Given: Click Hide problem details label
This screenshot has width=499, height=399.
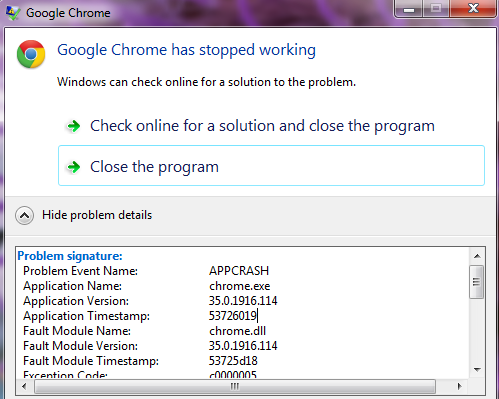Looking at the screenshot, I should pos(97,215).
